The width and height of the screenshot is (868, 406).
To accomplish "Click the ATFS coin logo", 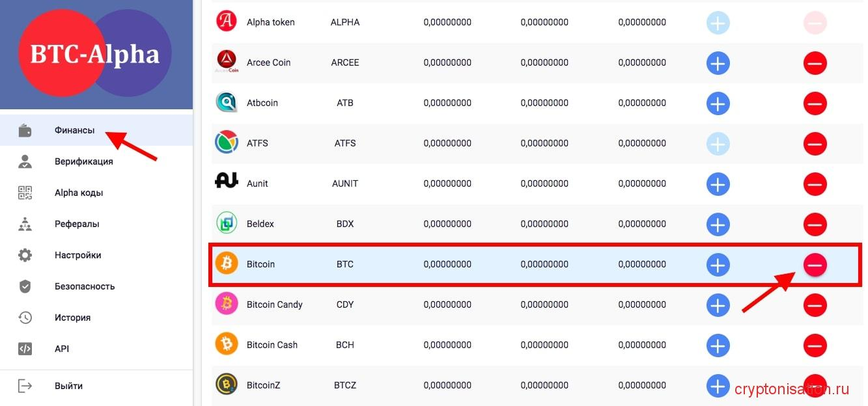I will tap(227, 143).
